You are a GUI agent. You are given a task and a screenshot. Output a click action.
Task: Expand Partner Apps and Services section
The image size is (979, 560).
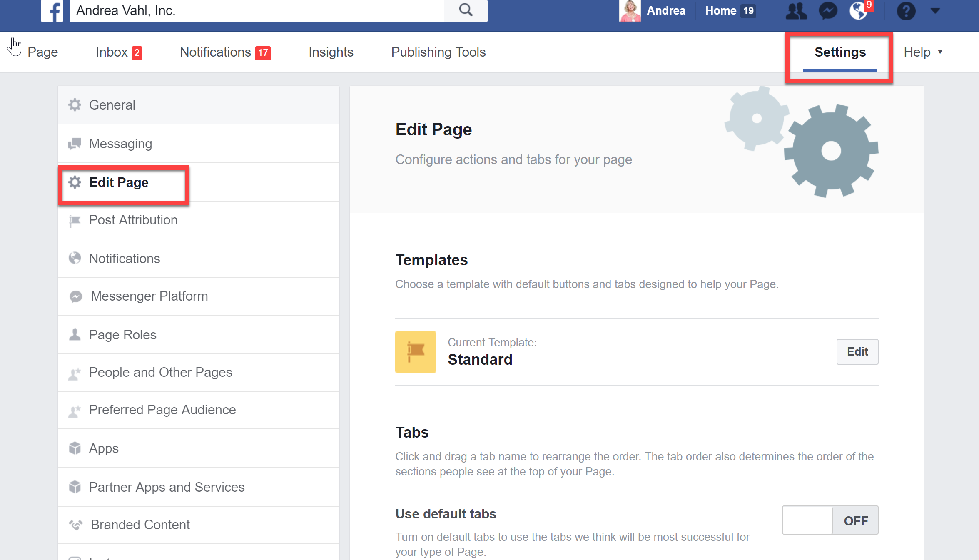(x=166, y=488)
